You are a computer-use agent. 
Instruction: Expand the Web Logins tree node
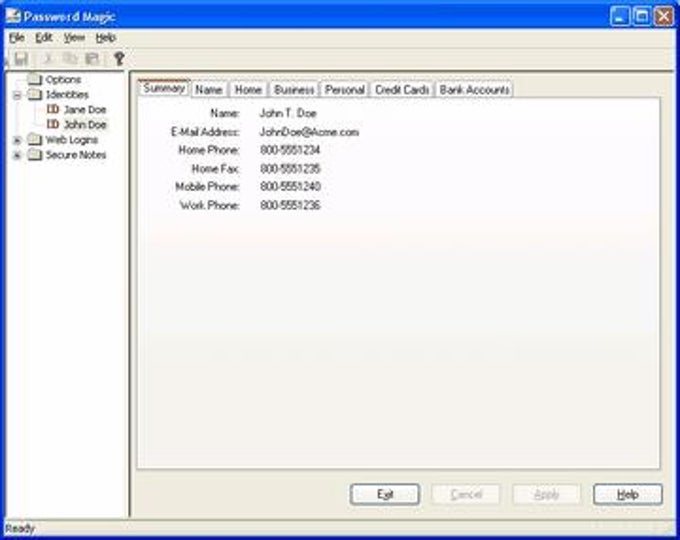(x=17, y=140)
